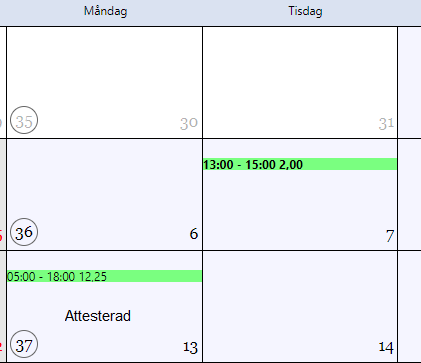Select the week 37 circle badge
This screenshot has height=363, width=421.
tap(24, 344)
